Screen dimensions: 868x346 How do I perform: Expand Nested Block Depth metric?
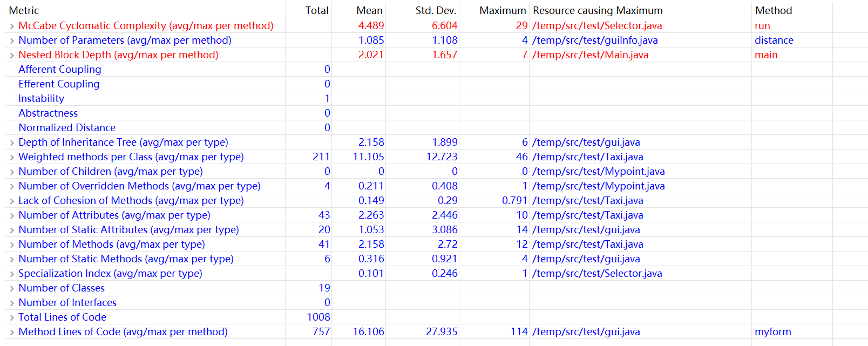coord(12,55)
